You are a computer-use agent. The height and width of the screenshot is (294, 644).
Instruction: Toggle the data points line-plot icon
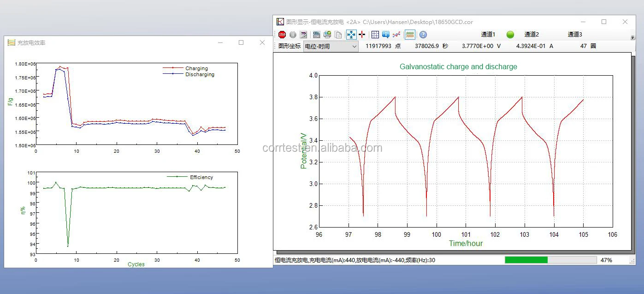(396, 35)
